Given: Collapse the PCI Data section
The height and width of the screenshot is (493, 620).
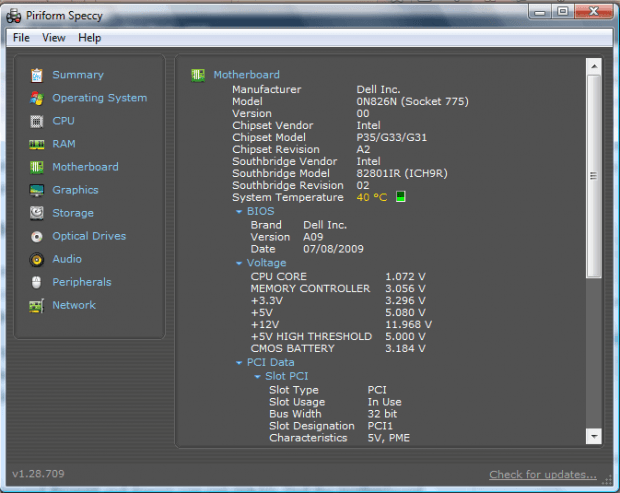Looking at the screenshot, I should click(x=239, y=363).
